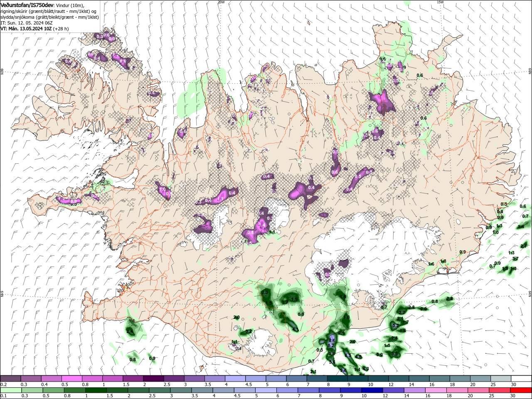Click lower legend swatch between 1 and 1.5
The width and height of the screenshot is (532, 399).
tap(96, 390)
